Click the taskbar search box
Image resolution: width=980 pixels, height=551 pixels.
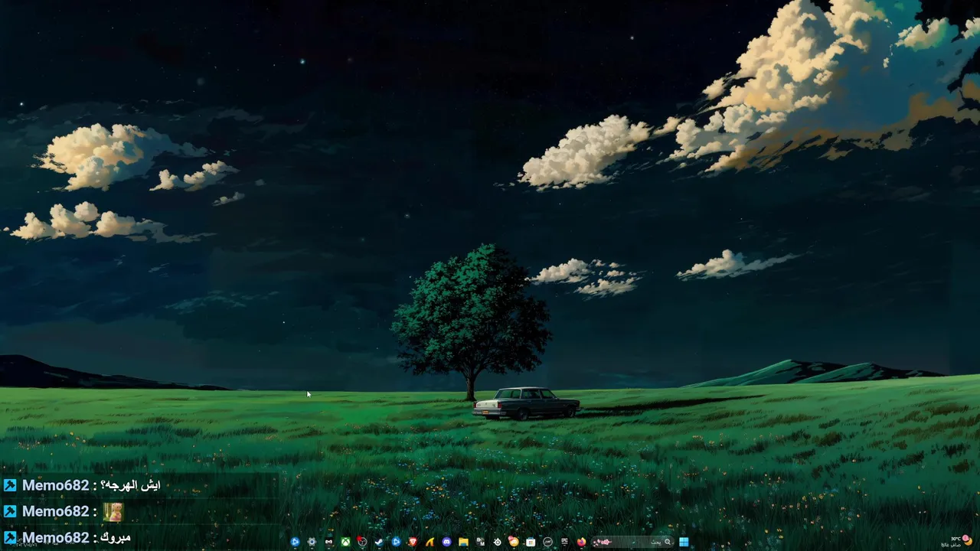click(632, 542)
